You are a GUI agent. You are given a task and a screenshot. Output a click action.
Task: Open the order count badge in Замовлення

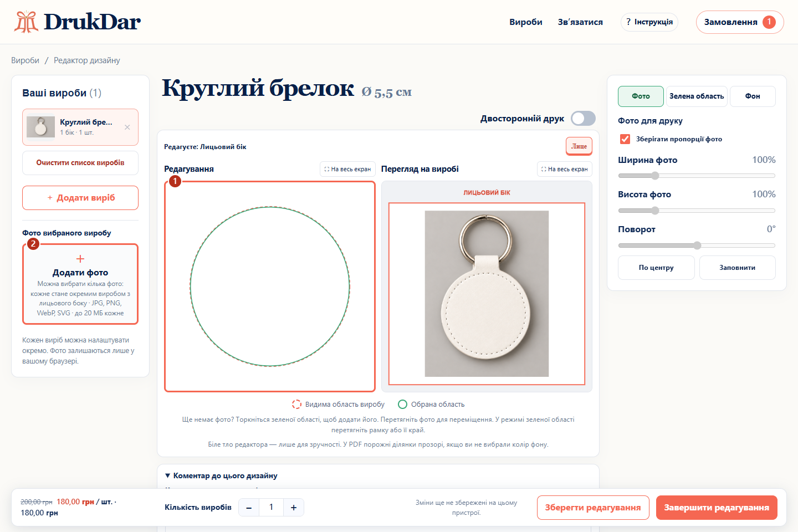[769, 22]
